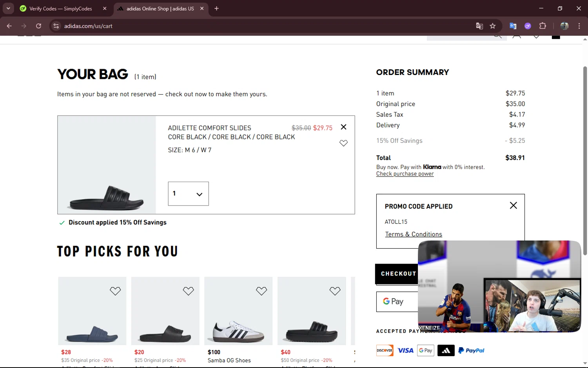The height and width of the screenshot is (368, 588).
Task: Wishlist the $28 navy slide
Action: 115,291
